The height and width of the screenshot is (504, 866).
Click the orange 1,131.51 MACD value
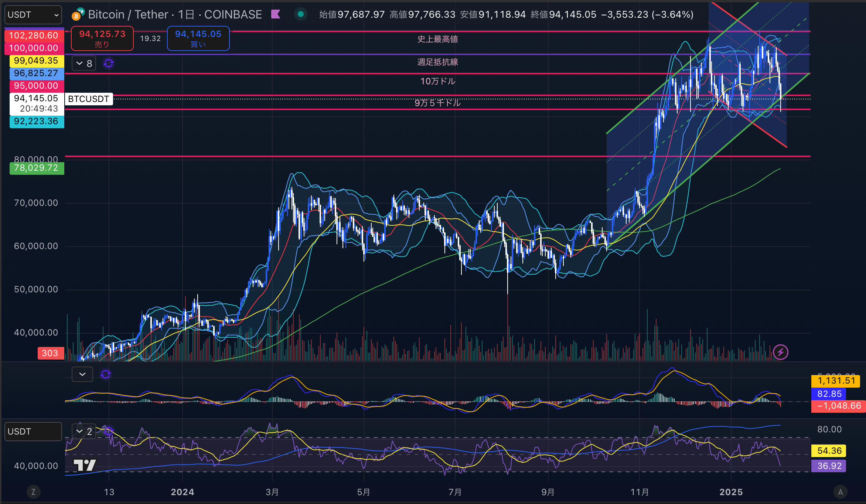836,381
